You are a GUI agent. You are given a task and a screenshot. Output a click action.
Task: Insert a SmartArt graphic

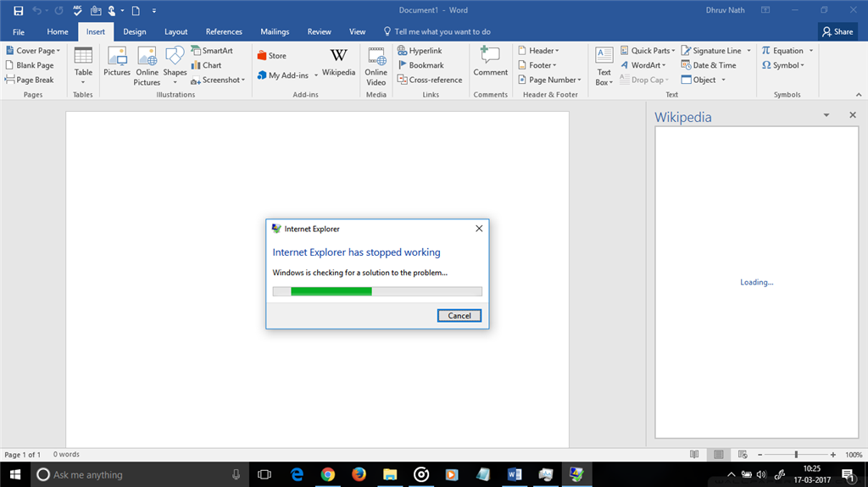coord(212,50)
